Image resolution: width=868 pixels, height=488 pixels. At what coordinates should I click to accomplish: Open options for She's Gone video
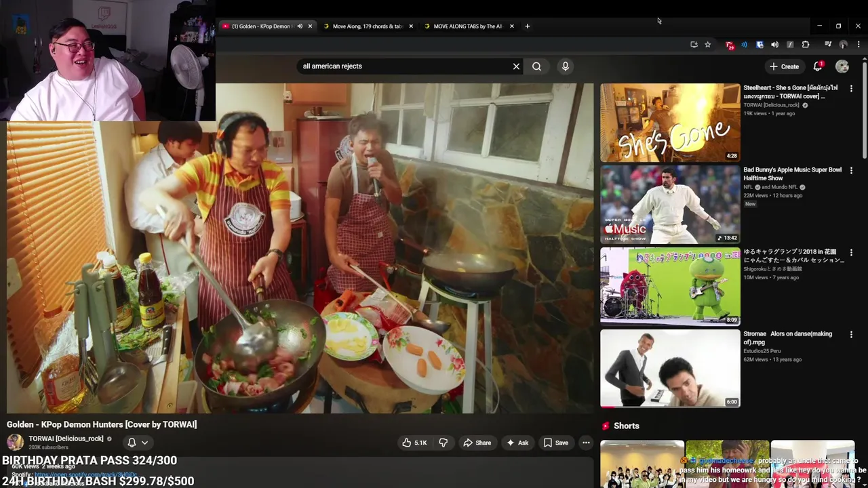click(851, 89)
